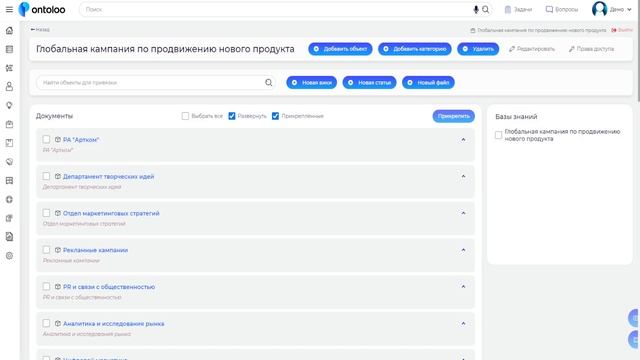Image resolution: width=640 pixels, height=360 pixels.
Task: Uncheck the Развернуть checkbox
Action: coord(232,116)
